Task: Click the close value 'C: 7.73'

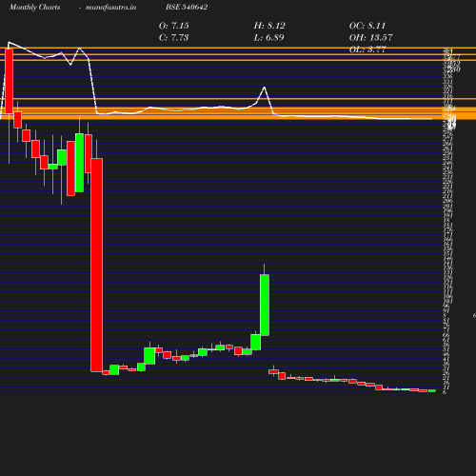Action: point(173,37)
